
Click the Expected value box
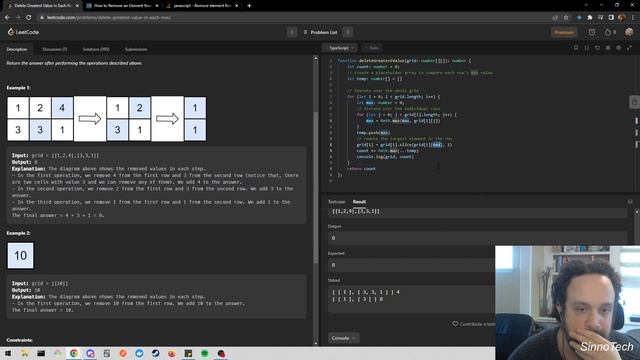click(411, 265)
